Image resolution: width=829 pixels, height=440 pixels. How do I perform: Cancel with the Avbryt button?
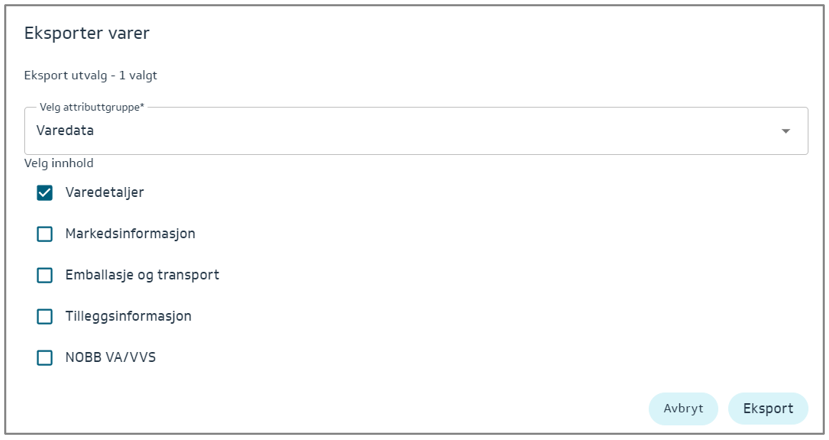tap(683, 408)
